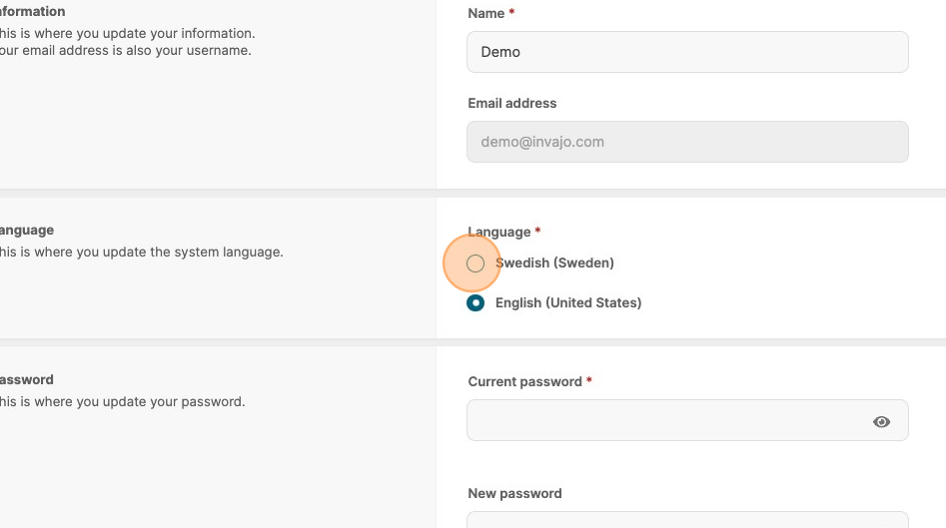Click the Name input field containing Demo

(x=687, y=52)
